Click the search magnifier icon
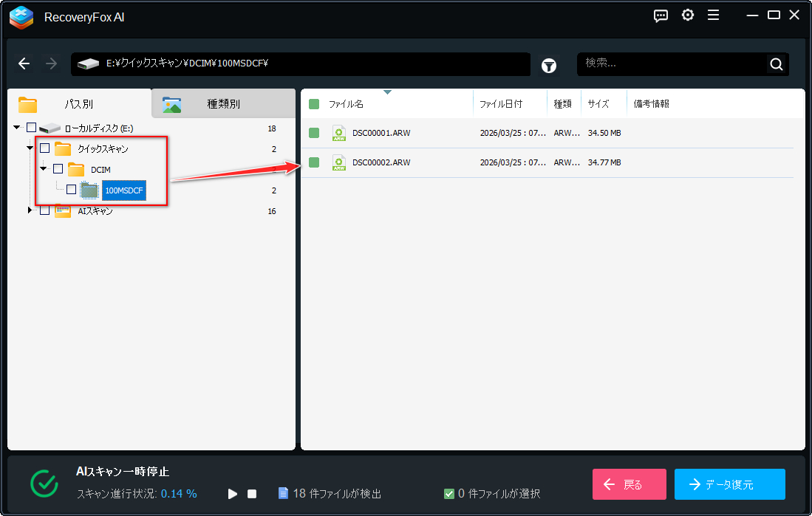812x516 pixels. (777, 64)
